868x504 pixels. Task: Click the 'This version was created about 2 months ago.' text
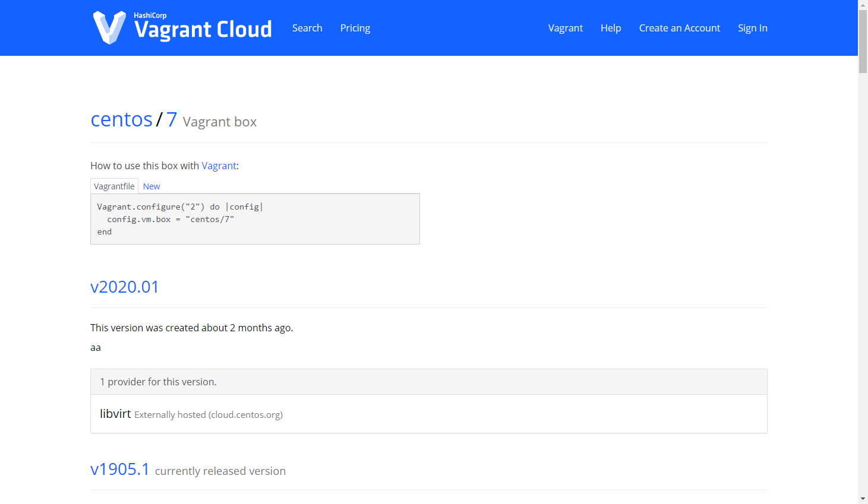192,328
